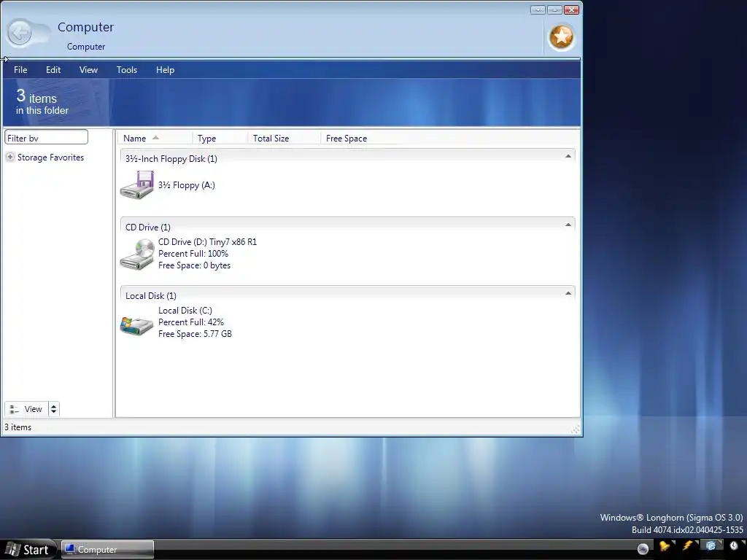Open the Tools menu

127,69
